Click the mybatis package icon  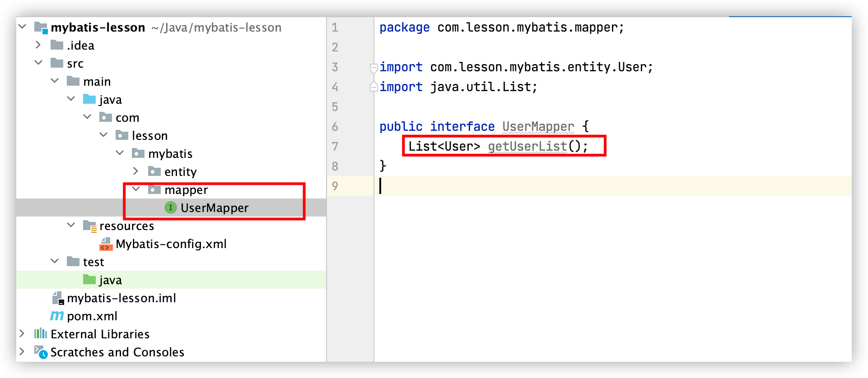[138, 153]
